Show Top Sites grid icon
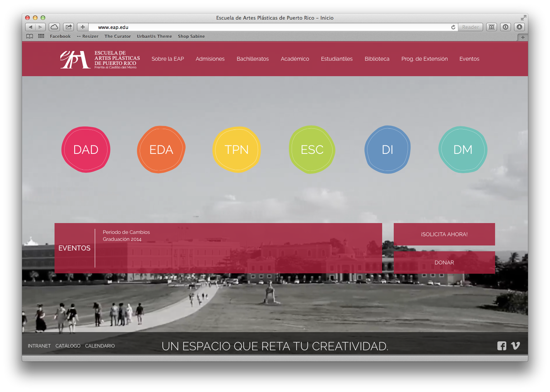This screenshot has height=392, width=550. point(41,36)
